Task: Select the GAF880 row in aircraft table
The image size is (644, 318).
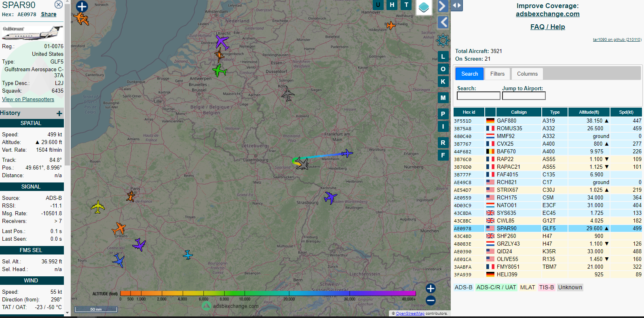Action: click(x=548, y=121)
